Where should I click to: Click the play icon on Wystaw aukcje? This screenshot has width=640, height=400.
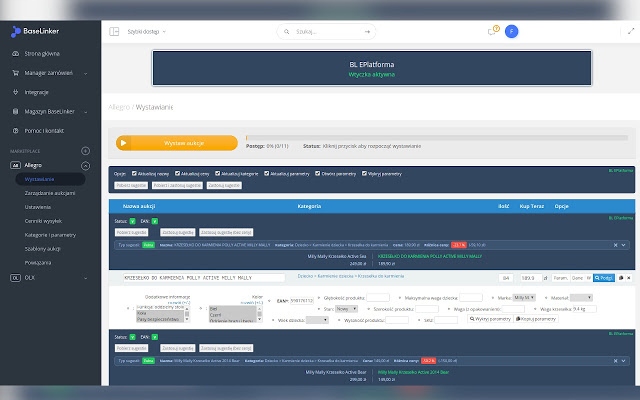coord(123,143)
